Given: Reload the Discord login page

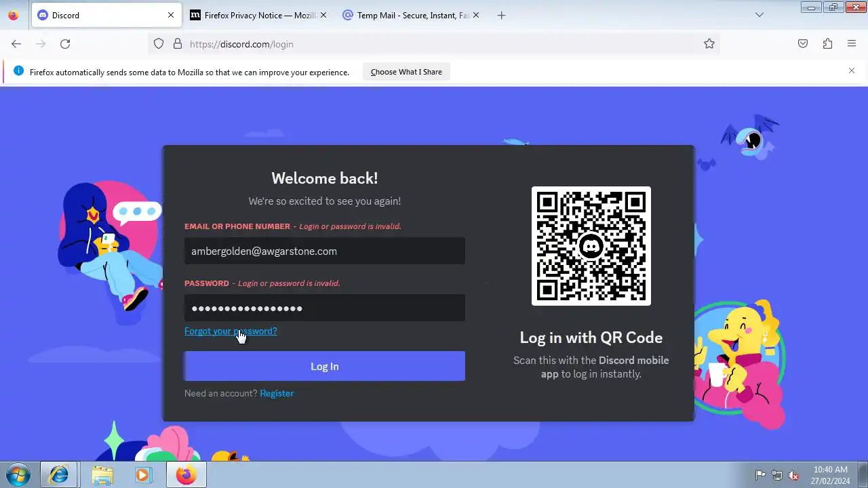Looking at the screenshot, I should click(x=65, y=44).
